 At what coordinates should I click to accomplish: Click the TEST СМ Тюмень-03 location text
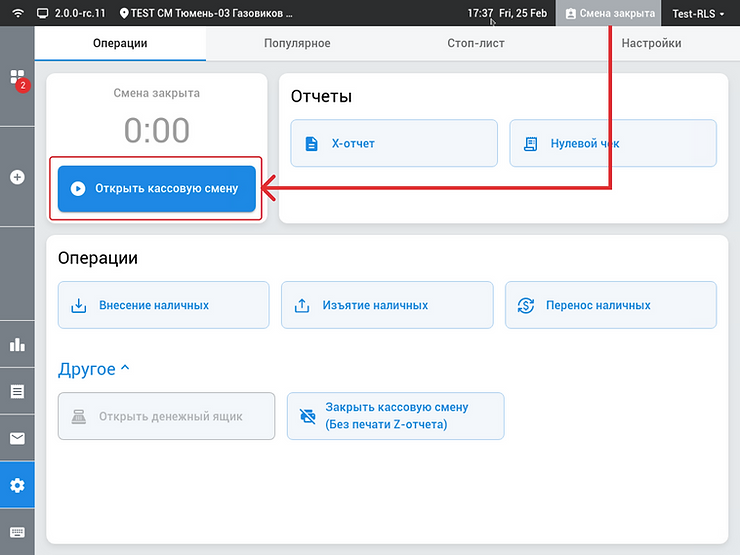[x=211, y=13]
